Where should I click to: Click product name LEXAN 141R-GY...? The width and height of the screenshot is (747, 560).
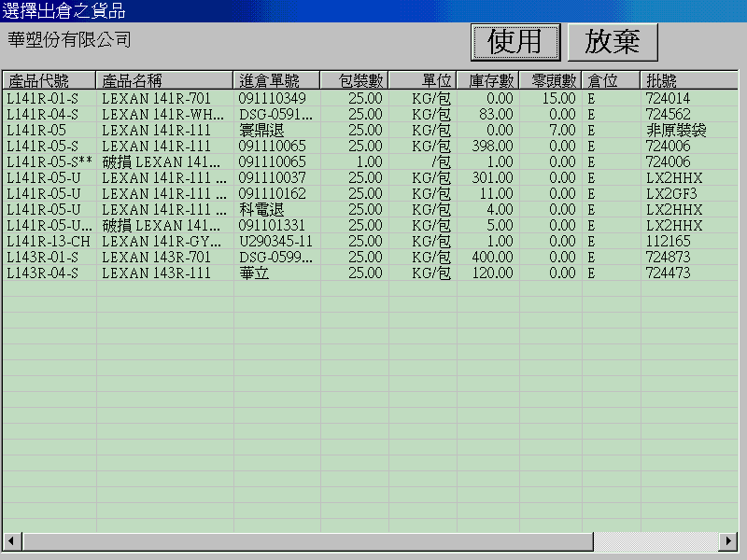click(x=162, y=242)
